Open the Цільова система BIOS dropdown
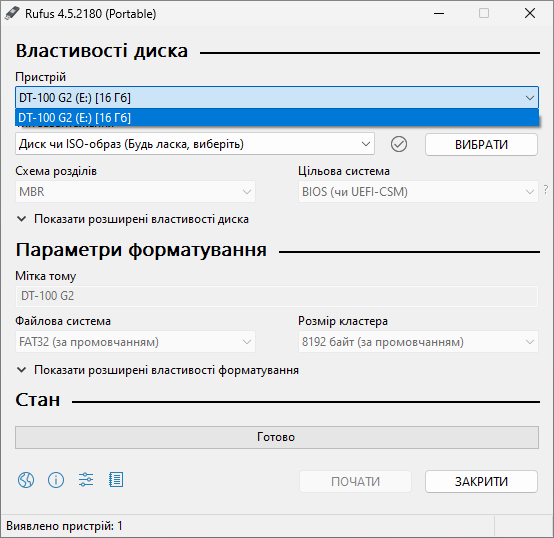This screenshot has height=538, width=554. [x=418, y=192]
